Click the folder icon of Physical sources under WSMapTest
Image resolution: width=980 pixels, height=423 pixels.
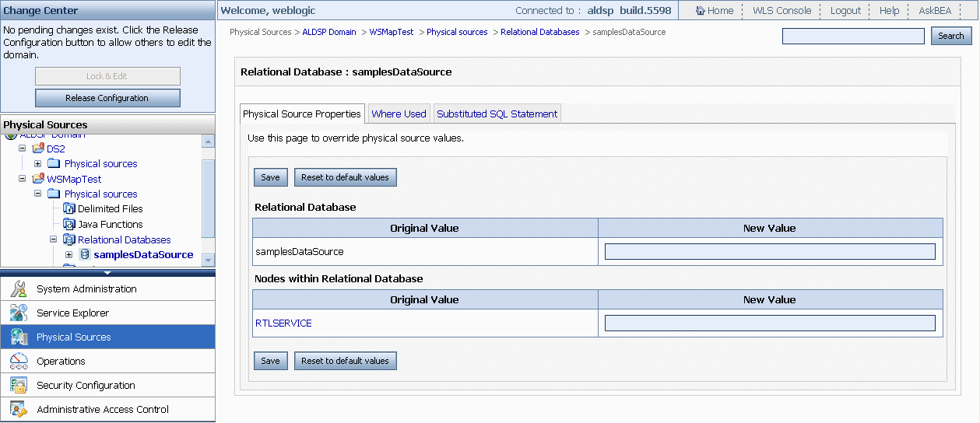coord(54,194)
